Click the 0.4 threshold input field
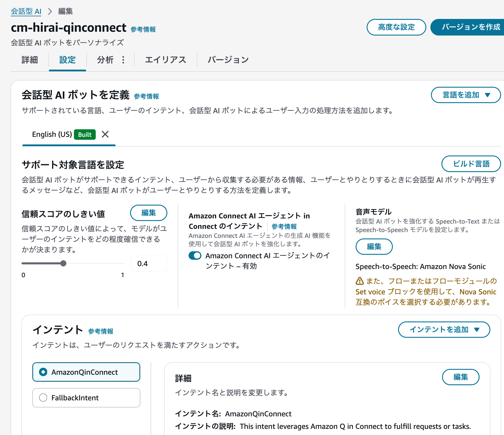The image size is (504, 435). coord(149,263)
